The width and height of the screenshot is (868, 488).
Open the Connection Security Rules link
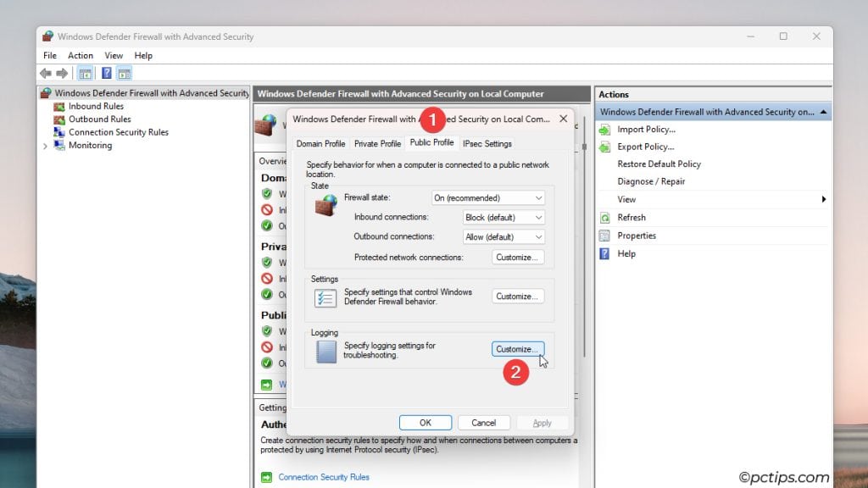[x=325, y=477]
